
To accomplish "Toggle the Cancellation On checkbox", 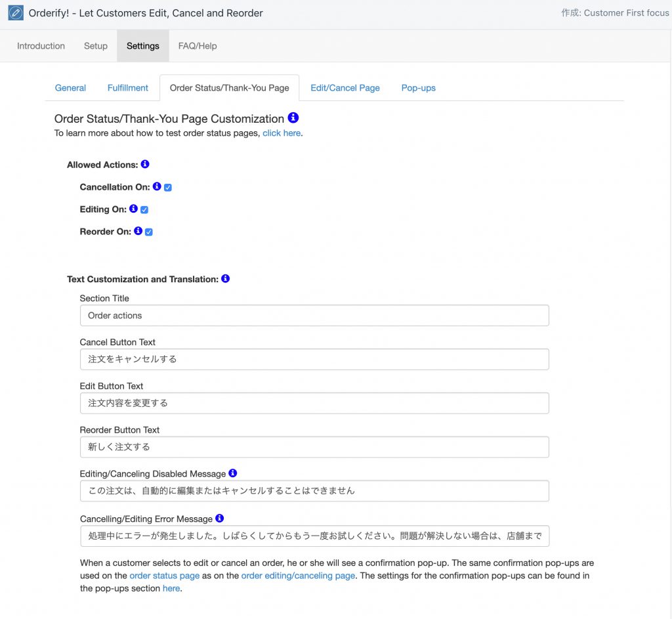I will (x=168, y=187).
